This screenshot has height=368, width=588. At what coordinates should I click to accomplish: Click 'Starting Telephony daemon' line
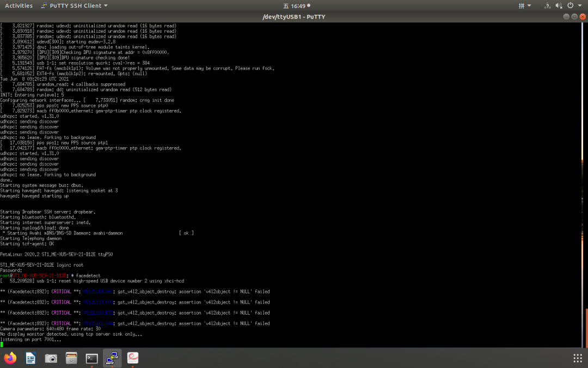point(30,238)
